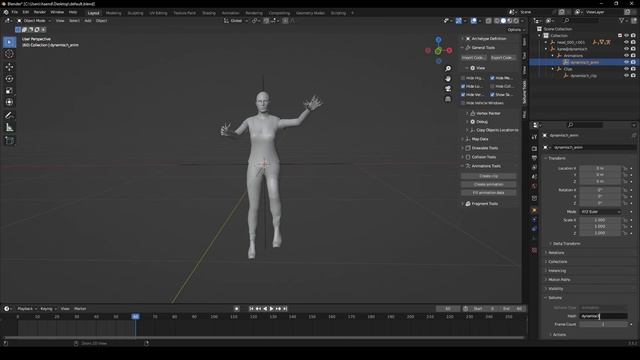This screenshot has height=360, width=640.
Task: Click the timeline play button
Action: (271, 309)
